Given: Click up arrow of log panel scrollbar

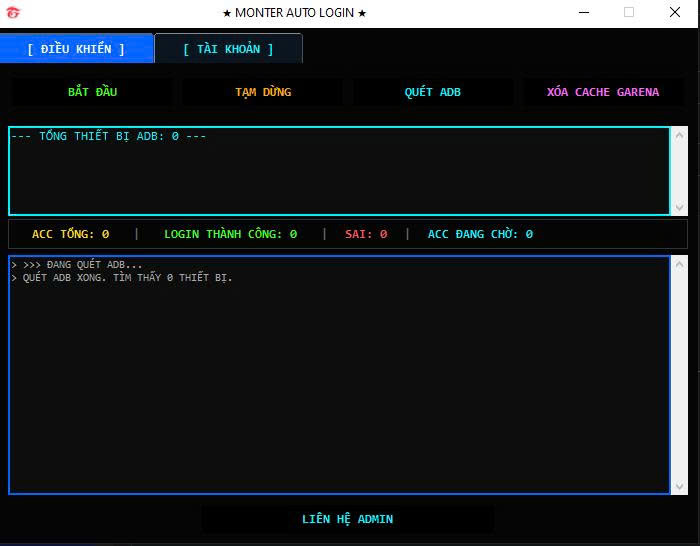Looking at the screenshot, I should pos(679,264).
